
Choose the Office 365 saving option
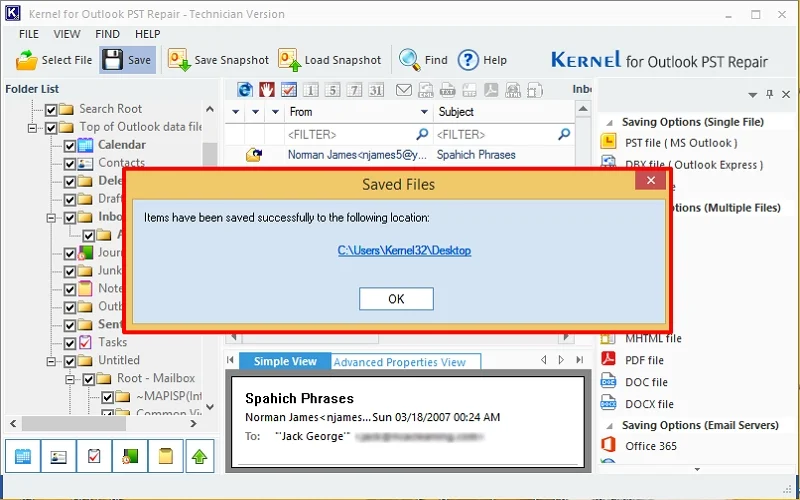(x=639, y=446)
